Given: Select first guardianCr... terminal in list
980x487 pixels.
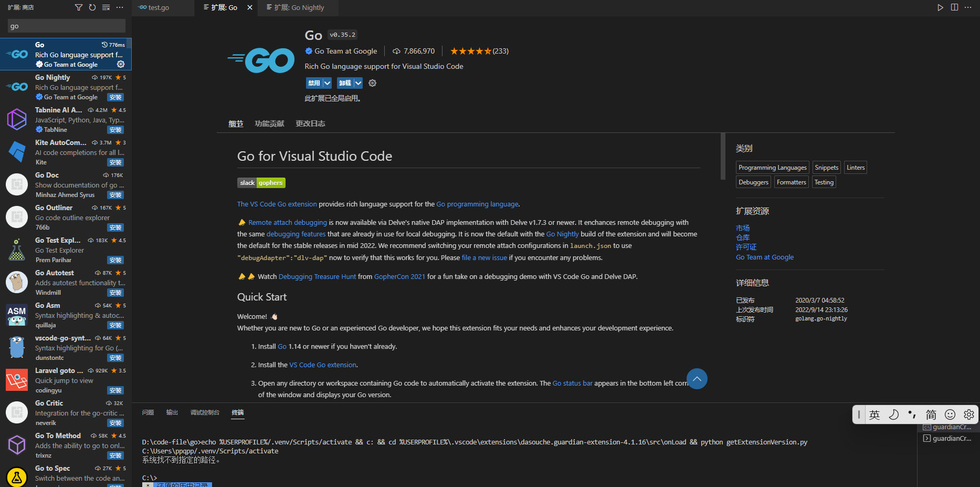Looking at the screenshot, I should [x=947, y=427].
